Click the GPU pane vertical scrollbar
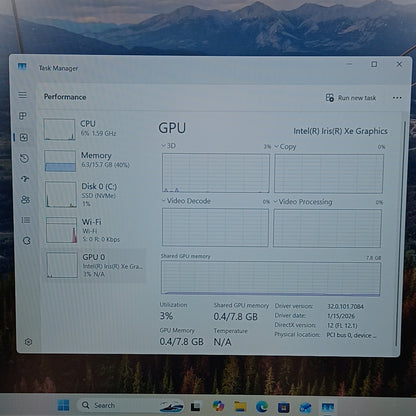 click(x=400, y=233)
